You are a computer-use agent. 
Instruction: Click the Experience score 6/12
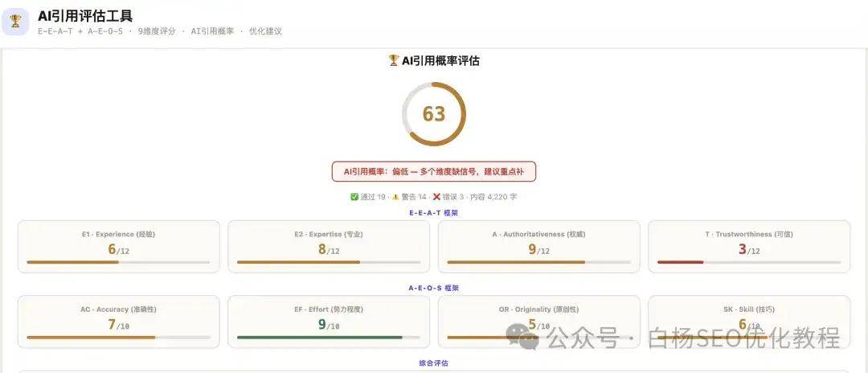point(118,249)
